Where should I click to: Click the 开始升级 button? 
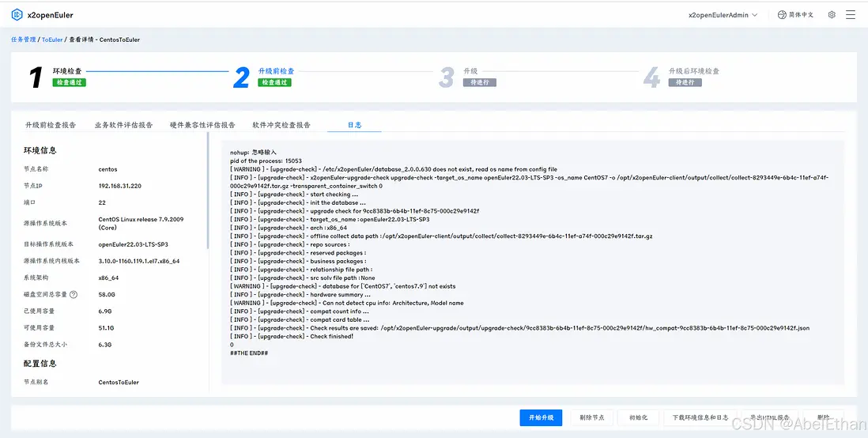pyautogui.click(x=541, y=417)
